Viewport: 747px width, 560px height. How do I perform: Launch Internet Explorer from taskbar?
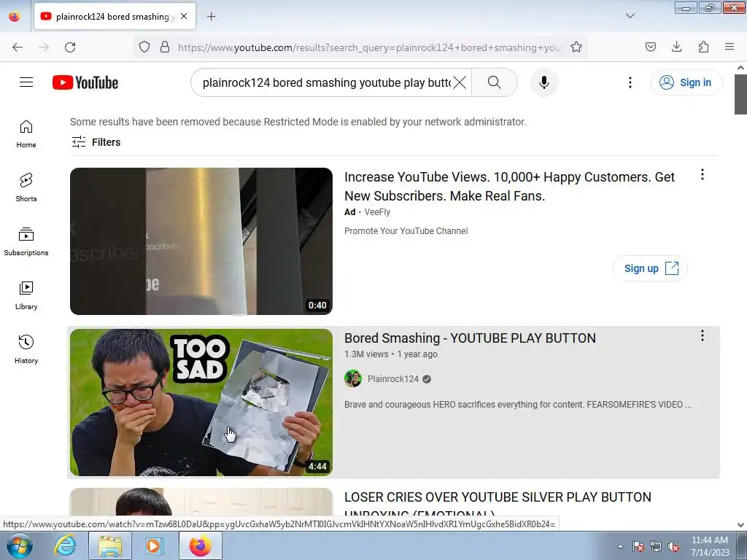pyautogui.click(x=65, y=546)
